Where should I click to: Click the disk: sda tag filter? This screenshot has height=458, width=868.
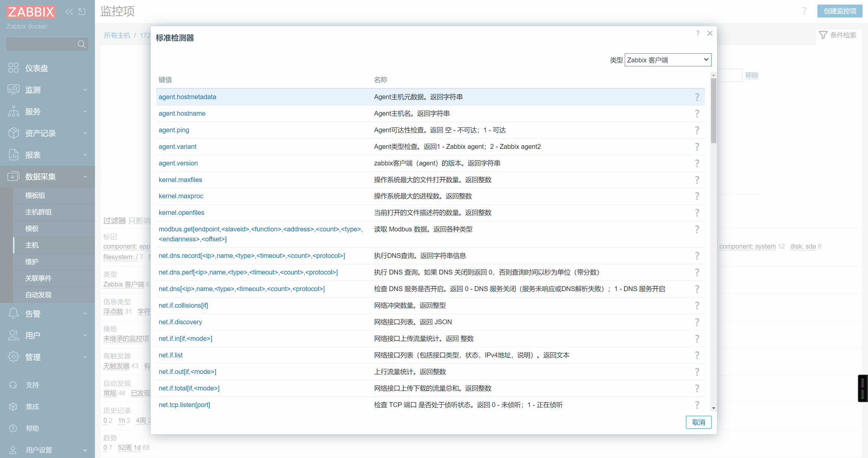coord(803,246)
